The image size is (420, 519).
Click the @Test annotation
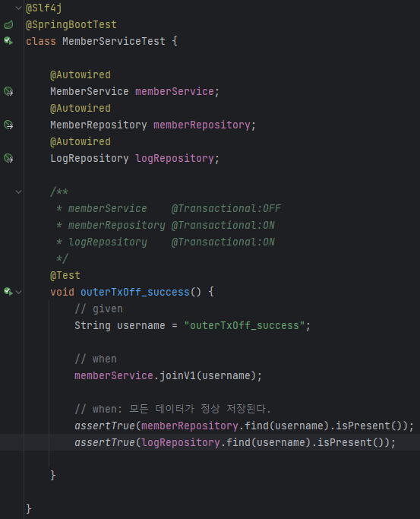65,275
